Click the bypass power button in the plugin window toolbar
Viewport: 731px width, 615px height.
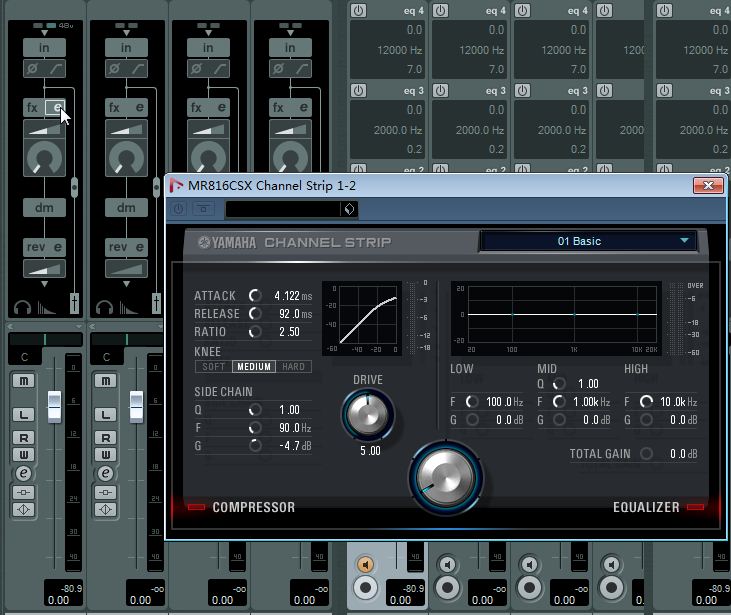coord(179,209)
